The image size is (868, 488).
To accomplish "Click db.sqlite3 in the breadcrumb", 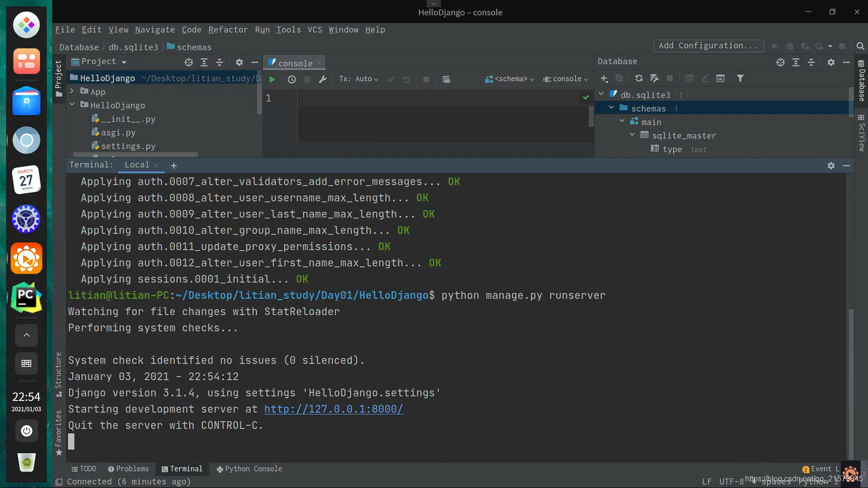I will coord(133,47).
